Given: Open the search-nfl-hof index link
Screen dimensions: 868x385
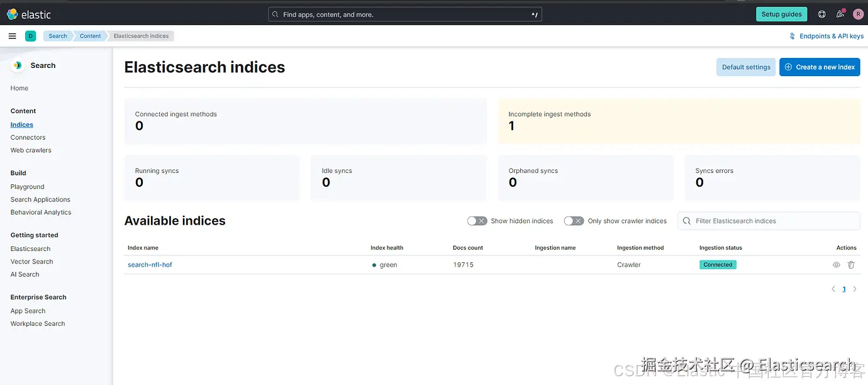Looking at the screenshot, I should point(150,265).
